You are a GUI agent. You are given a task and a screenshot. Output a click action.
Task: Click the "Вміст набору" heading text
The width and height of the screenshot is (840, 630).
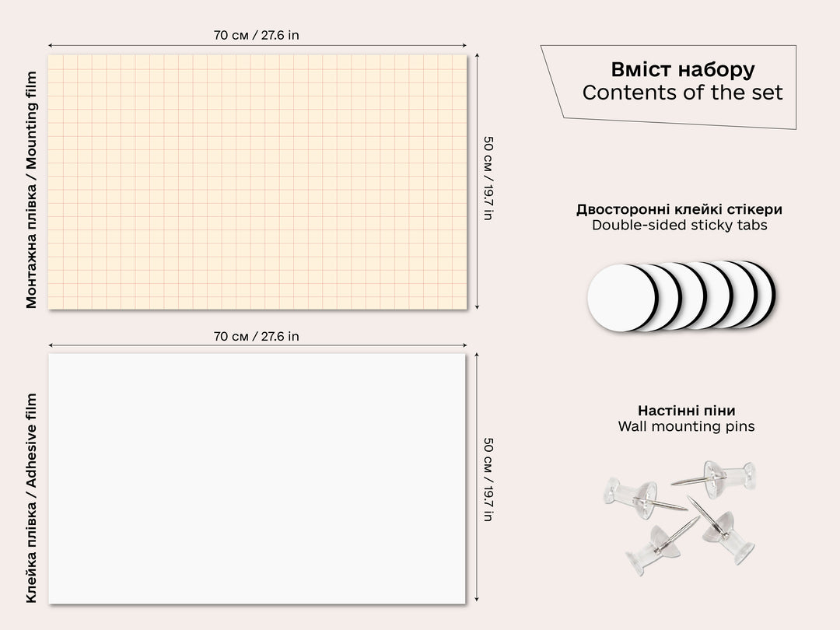point(682,69)
